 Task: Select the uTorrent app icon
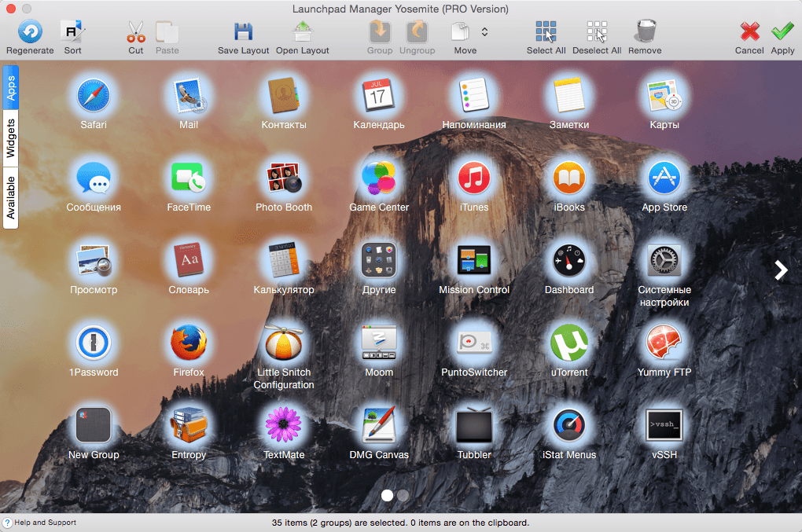[568, 343]
